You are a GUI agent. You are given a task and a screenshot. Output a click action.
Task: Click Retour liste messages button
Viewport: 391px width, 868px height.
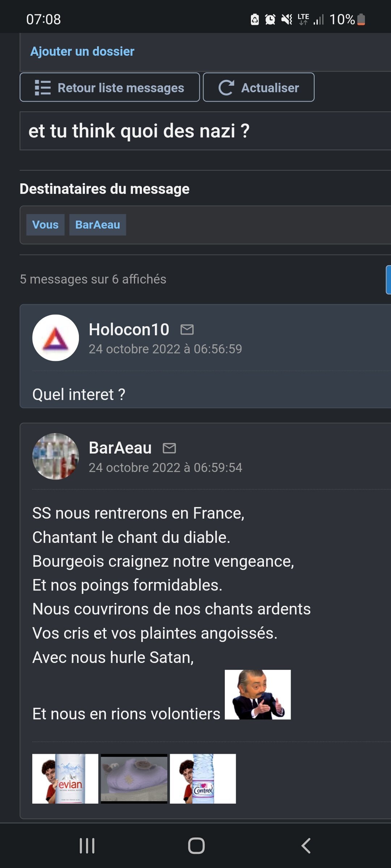coord(110,88)
